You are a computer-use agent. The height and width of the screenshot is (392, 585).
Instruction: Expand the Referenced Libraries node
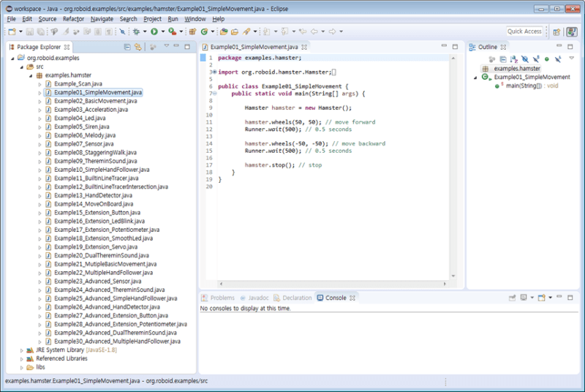point(22,359)
